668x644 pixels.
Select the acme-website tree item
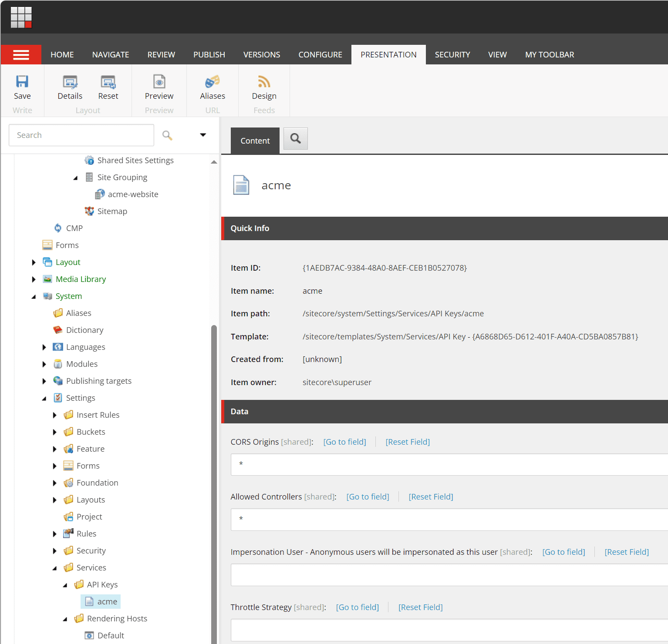pyautogui.click(x=133, y=195)
